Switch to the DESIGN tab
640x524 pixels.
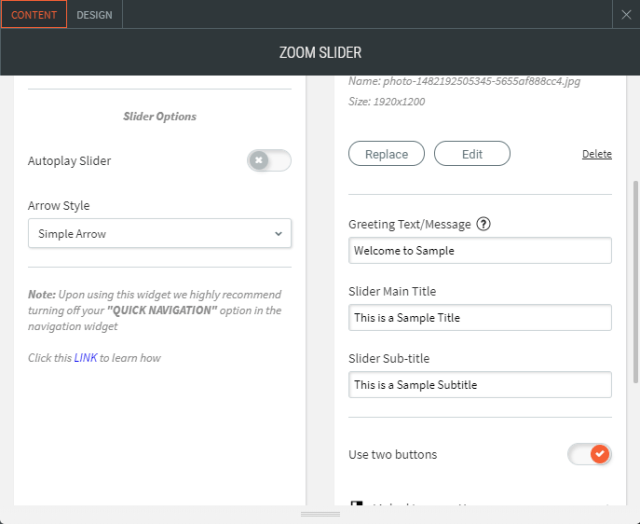(94, 15)
